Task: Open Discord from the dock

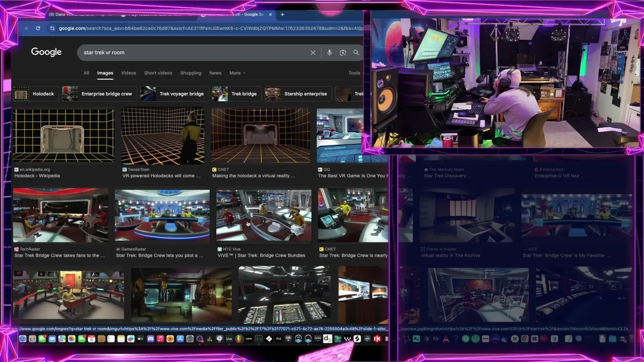Action: click(150, 339)
